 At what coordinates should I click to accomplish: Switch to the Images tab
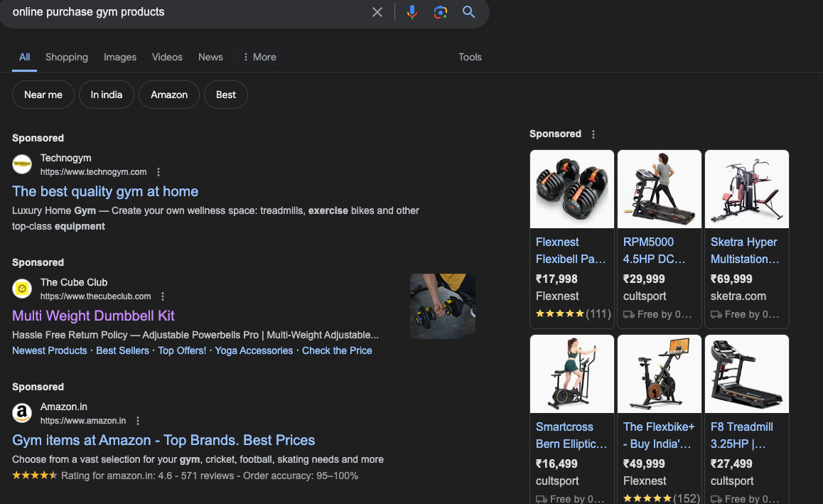120,58
